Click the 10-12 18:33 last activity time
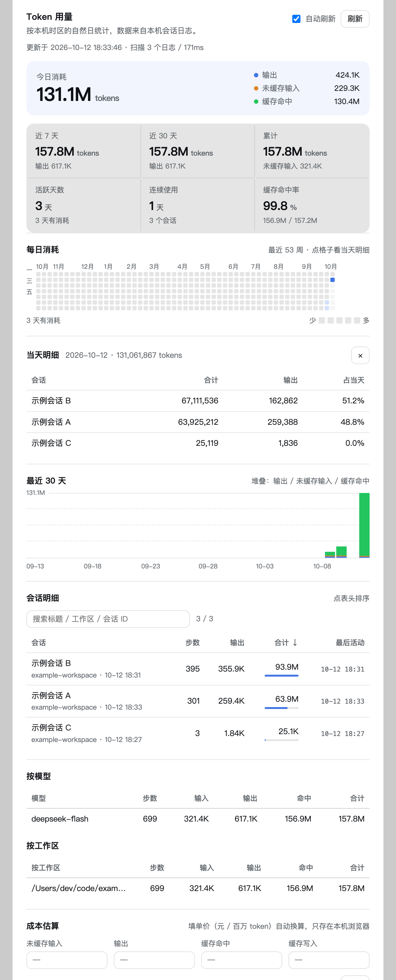The height and width of the screenshot is (980, 396). click(342, 701)
